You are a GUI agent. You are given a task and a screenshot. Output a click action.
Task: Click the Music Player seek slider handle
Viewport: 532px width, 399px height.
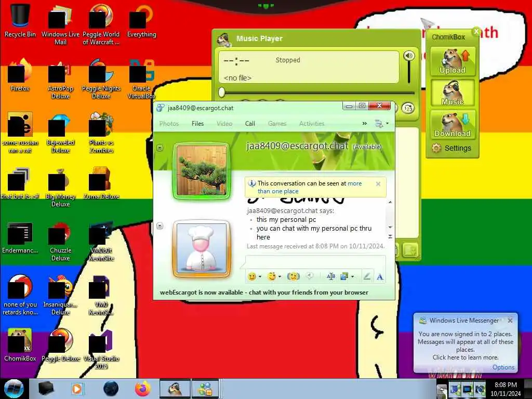pyautogui.click(x=221, y=92)
